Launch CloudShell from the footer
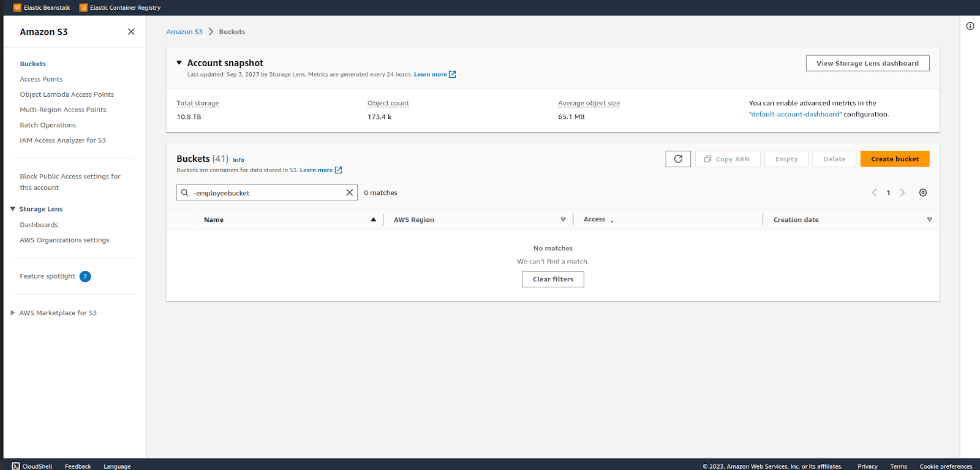 32,466
